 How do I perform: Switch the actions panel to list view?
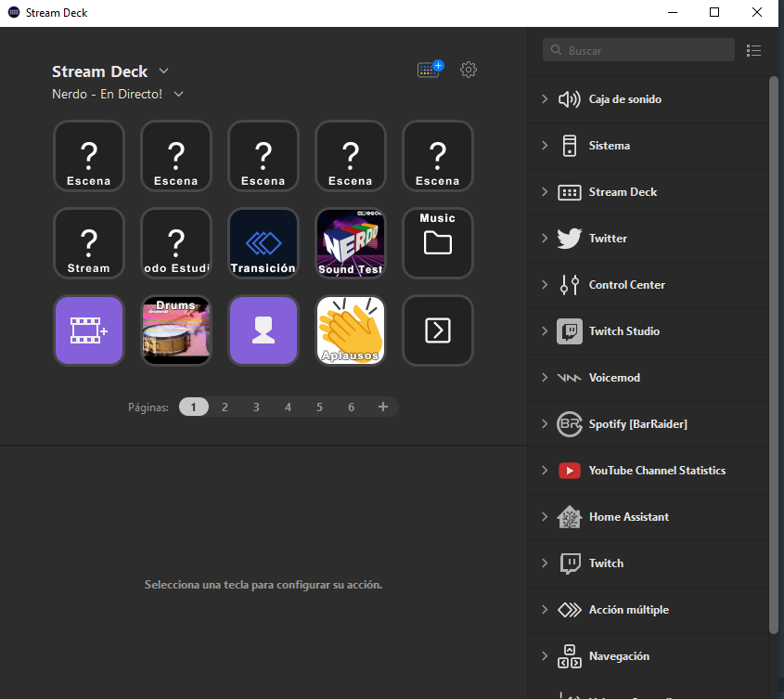[x=753, y=50]
